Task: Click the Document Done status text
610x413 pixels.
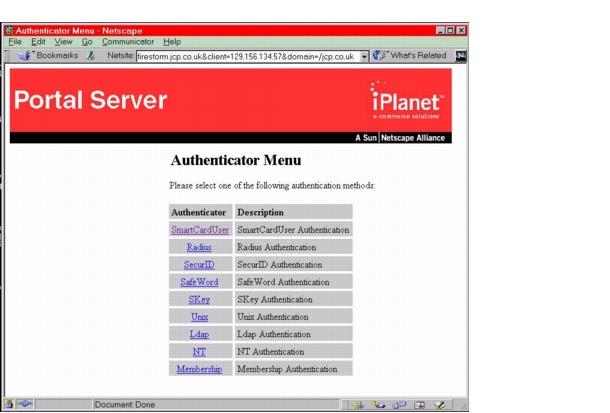Action: click(x=125, y=404)
